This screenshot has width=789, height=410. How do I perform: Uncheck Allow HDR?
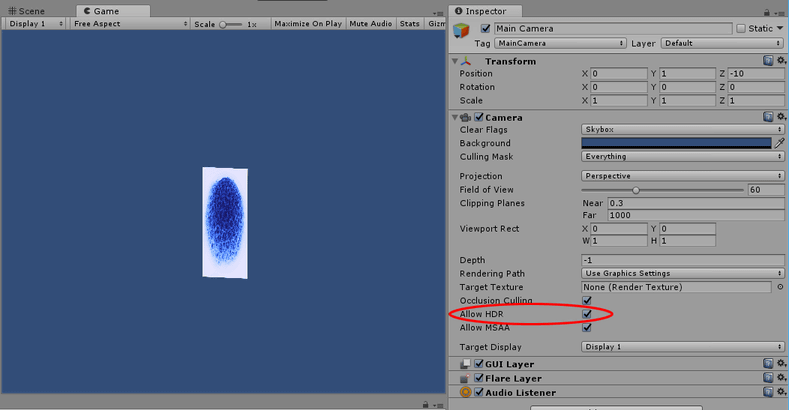[587, 314]
